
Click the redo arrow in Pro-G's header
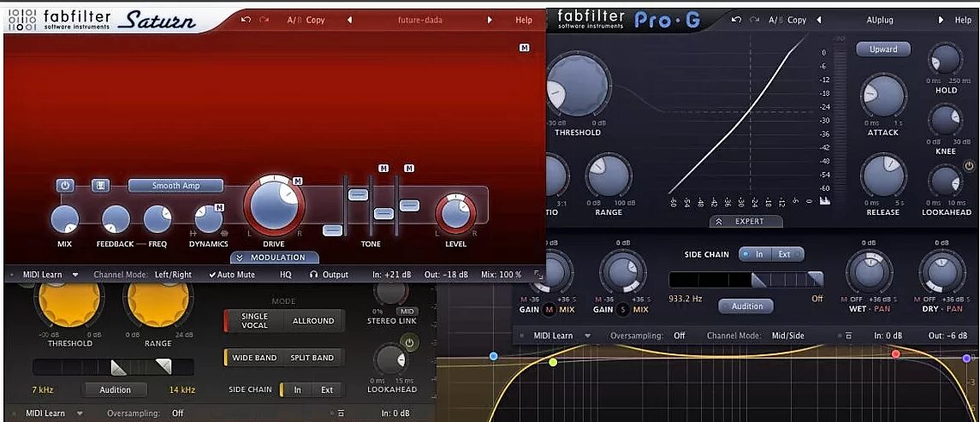755,20
